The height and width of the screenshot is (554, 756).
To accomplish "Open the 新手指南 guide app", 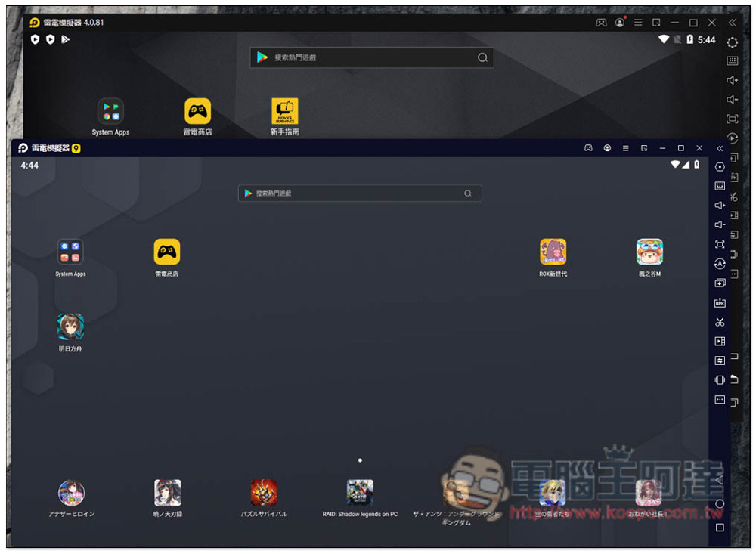I will click(285, 111).
